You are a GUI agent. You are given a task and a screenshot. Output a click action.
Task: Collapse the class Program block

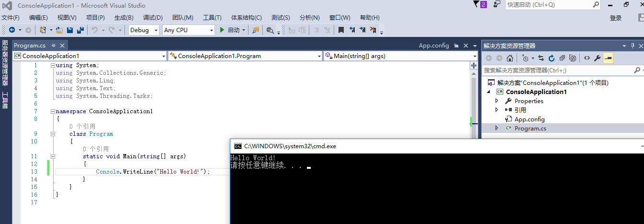(53, 134)
